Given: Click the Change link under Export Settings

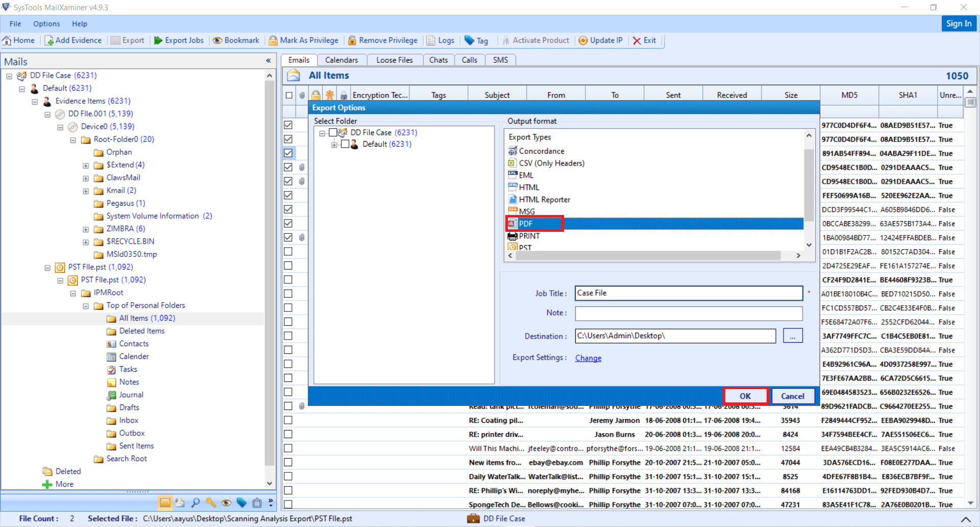Looking at the screenshot, I should [587, 358].
